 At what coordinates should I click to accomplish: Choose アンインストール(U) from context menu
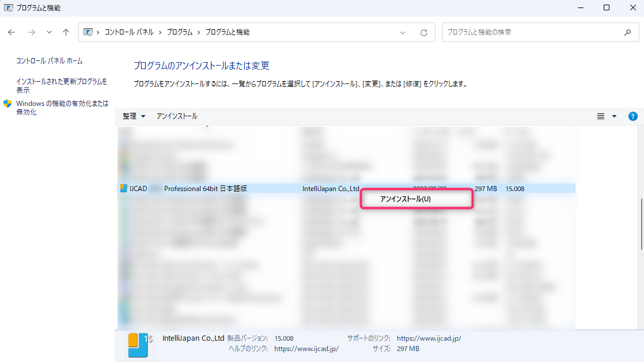point(417,199)
